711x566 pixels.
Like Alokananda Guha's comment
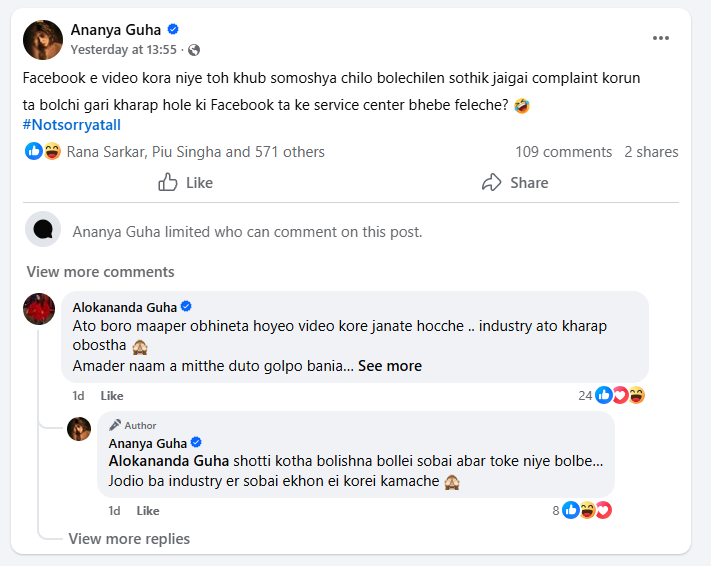[112, 396]
